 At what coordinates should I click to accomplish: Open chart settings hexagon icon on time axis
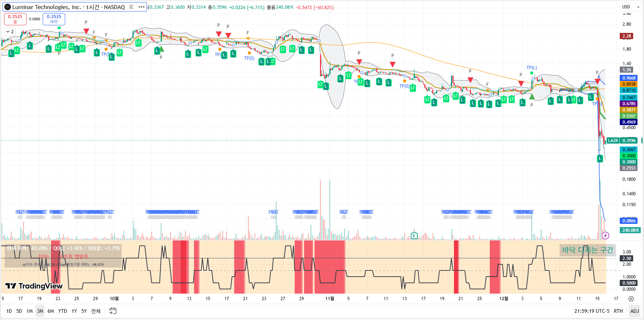(631, 299)
